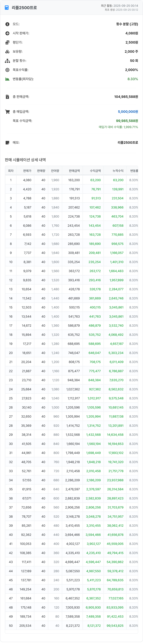Click the shopping cart icon beside 총 매입금액
Viewport: 143px width, 644px height.
pos(7,112)
